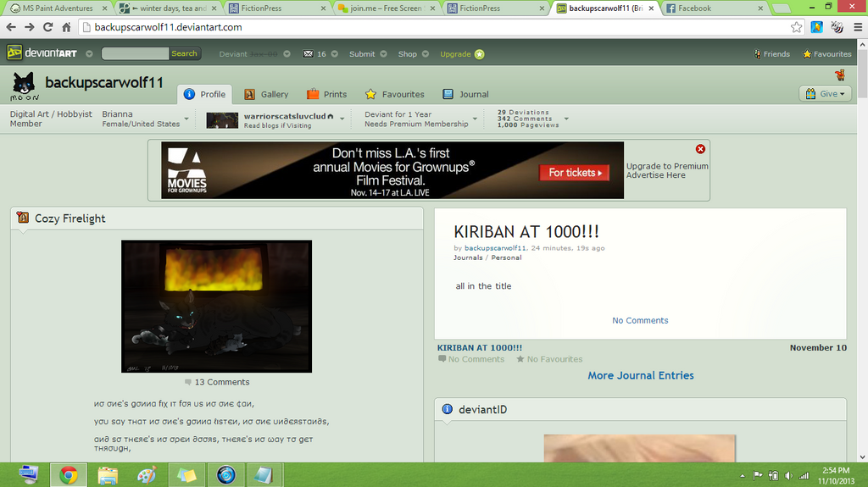Viewport: 868px width, 487px height.
Task: Click browser forward arrow
Action: pyautogui.click(x=30, y=27)
